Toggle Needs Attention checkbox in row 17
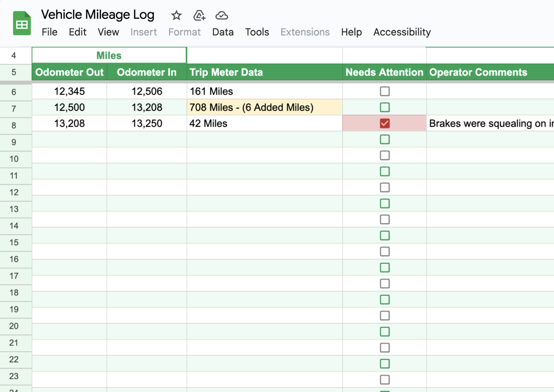 pyautogui.click(x=385, y=268)
